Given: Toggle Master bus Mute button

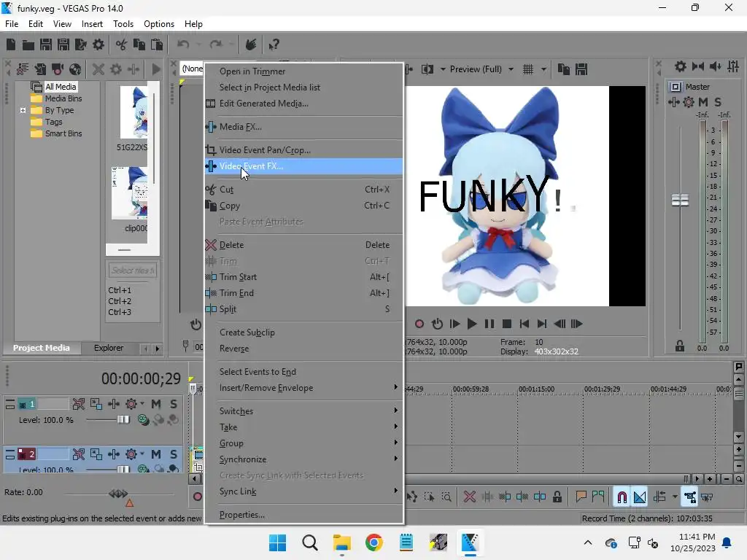Looking at the screenshot, I should pos(703,102).
